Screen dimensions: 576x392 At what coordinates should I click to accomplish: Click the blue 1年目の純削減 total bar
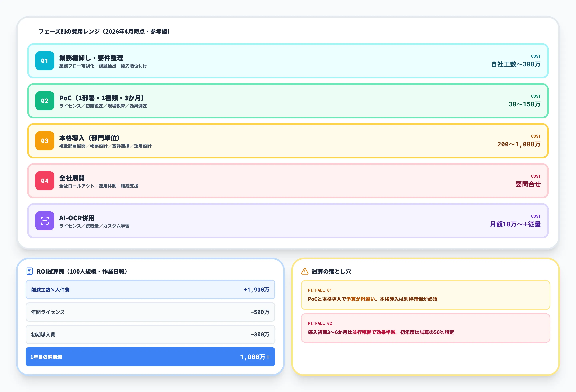pos(150,357)
